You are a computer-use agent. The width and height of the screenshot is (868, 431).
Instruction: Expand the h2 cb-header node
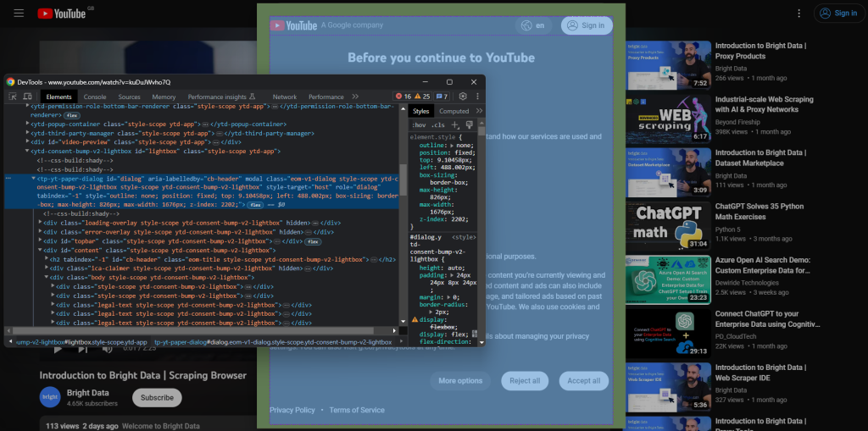pyautogui.click(x=47, y=259)
